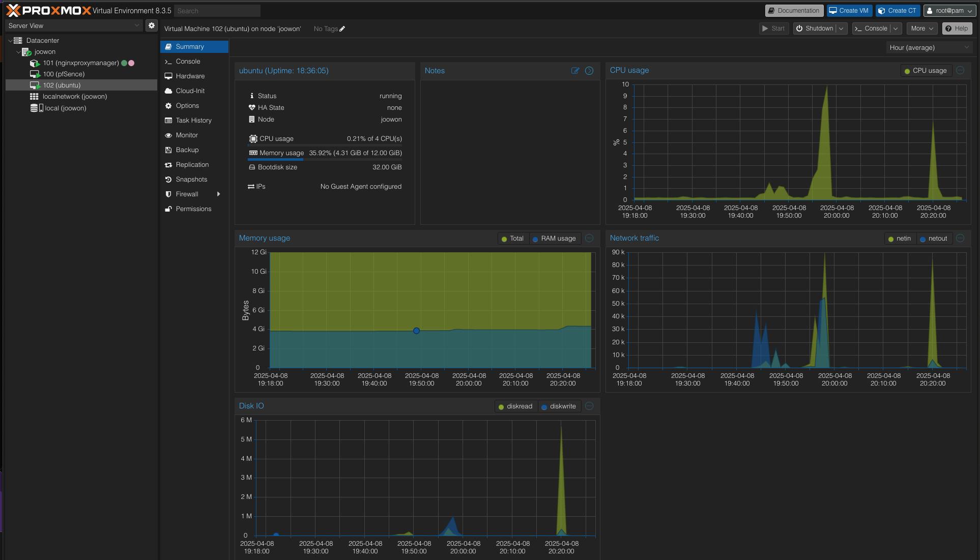
Task: Edit Notes with the pencil icon
Action: (x=575, y=71)
